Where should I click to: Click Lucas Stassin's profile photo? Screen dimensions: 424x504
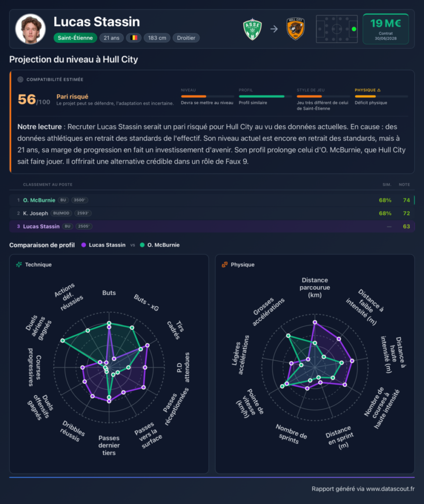pos(30,29)
